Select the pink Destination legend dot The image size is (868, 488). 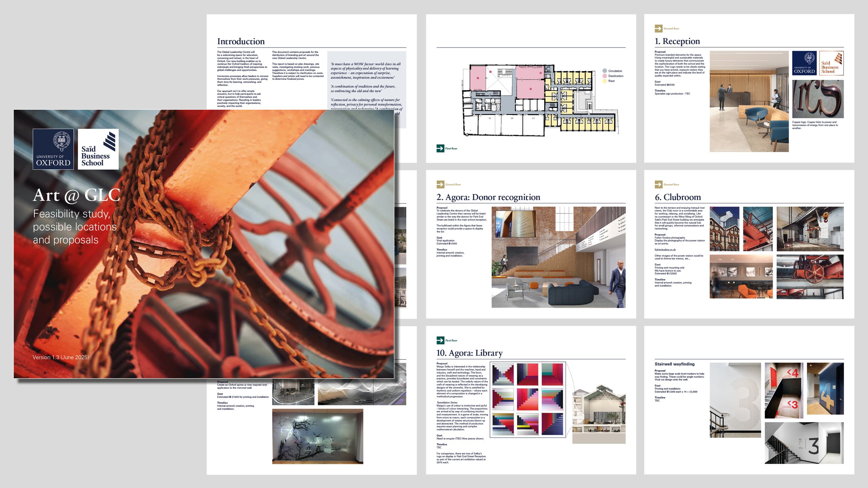tap(604, 76)
